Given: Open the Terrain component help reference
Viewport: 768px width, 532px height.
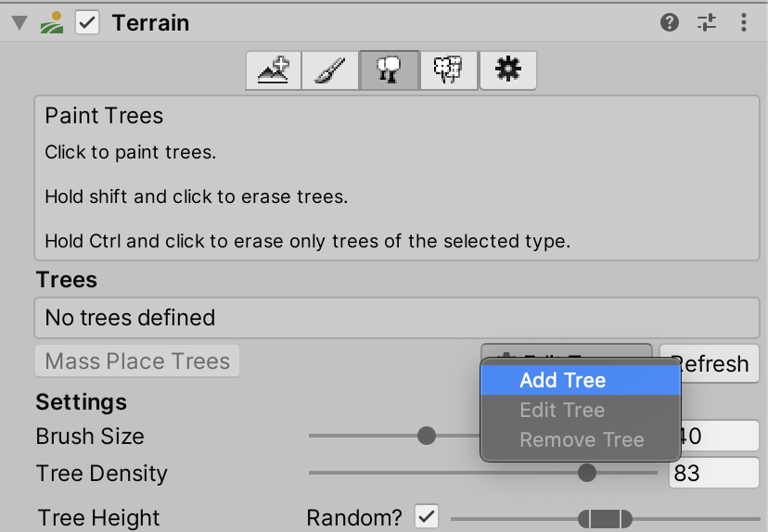Looking at the screenshot, I should click(670, 23).
